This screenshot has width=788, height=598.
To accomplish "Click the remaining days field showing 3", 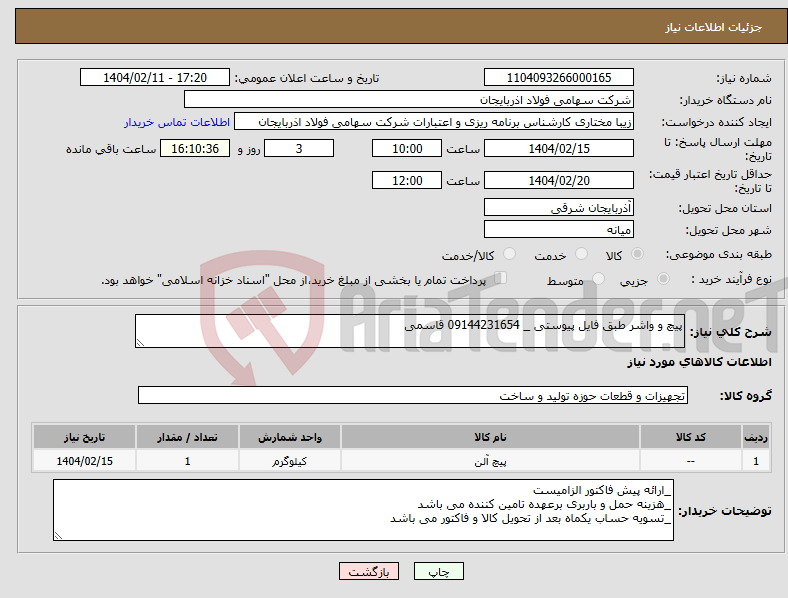I will 299,148.
